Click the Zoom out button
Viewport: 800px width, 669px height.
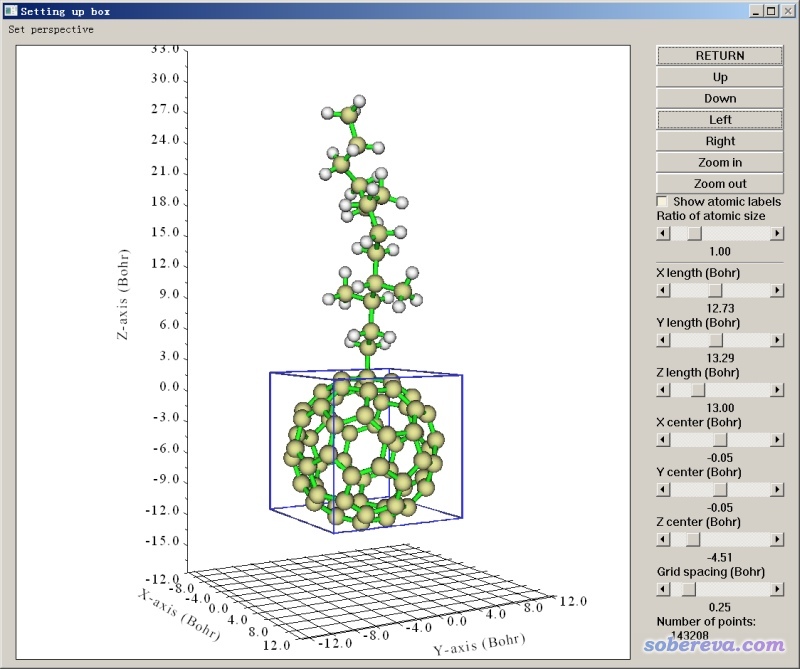(719, 184)
